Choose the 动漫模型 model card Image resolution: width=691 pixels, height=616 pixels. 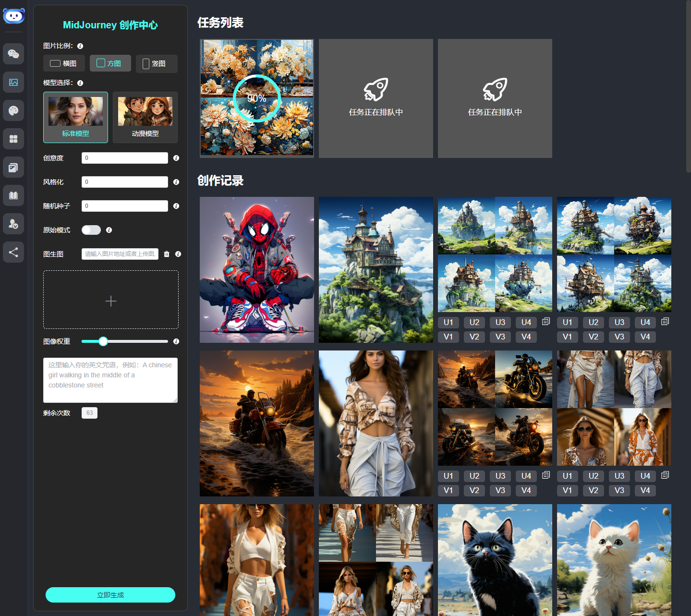pos(145,117)
